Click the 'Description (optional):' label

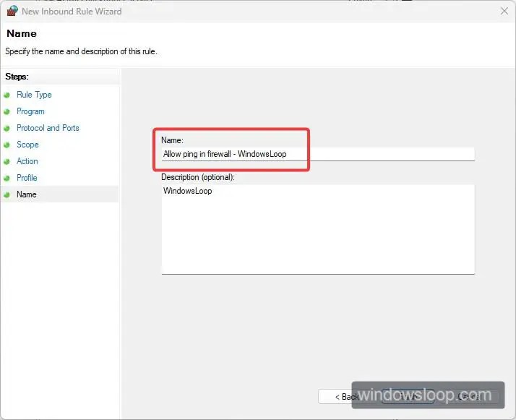[x=198, y=177]
